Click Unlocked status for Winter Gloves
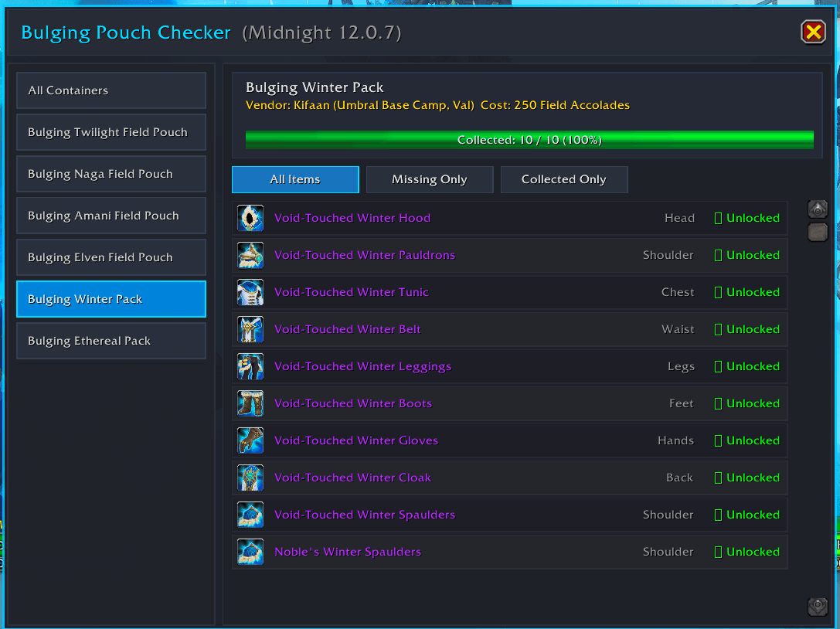 pos(747,440)
